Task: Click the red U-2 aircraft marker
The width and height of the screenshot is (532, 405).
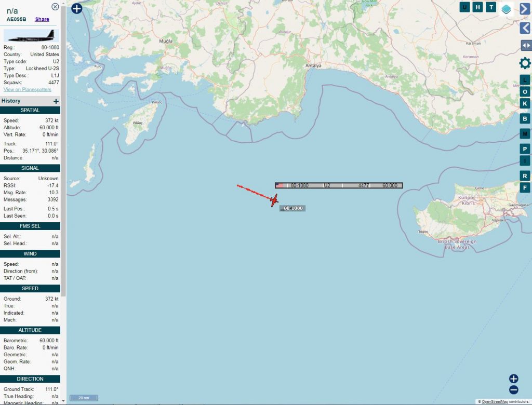Action: tap(274, 200)
